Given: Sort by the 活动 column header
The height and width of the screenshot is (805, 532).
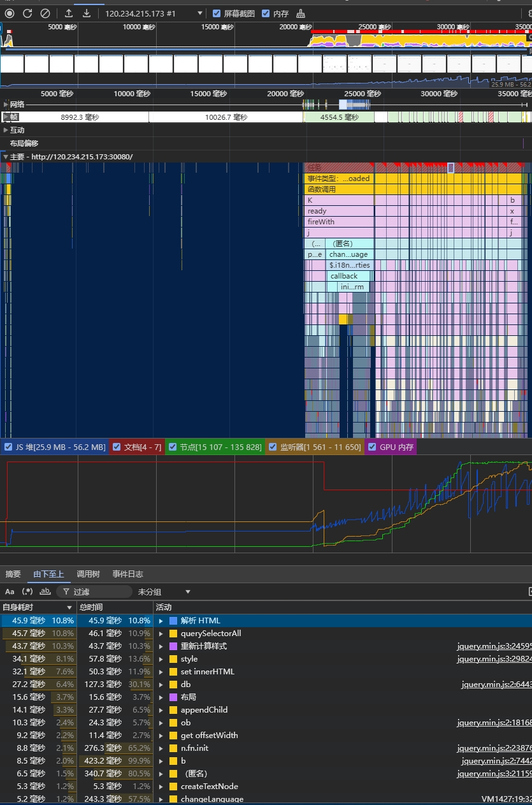Looking at the screenshot, I should pos(343,607).
